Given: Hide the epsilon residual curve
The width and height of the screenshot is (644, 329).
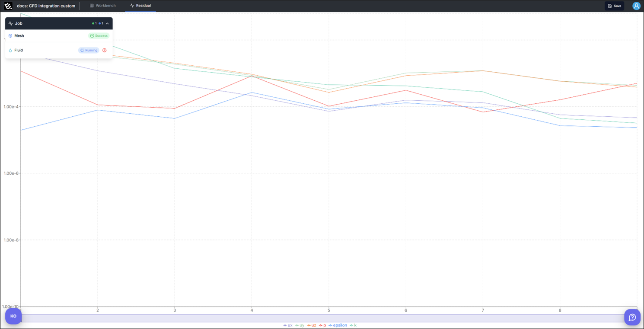Looking at the screenshot, I should tap(338, 325).
